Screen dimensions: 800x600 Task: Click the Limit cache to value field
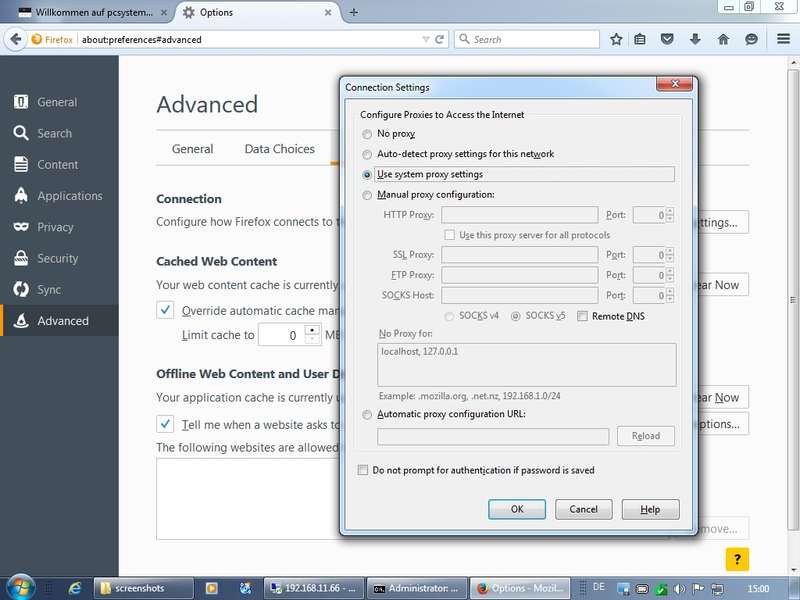click(282, 335)
